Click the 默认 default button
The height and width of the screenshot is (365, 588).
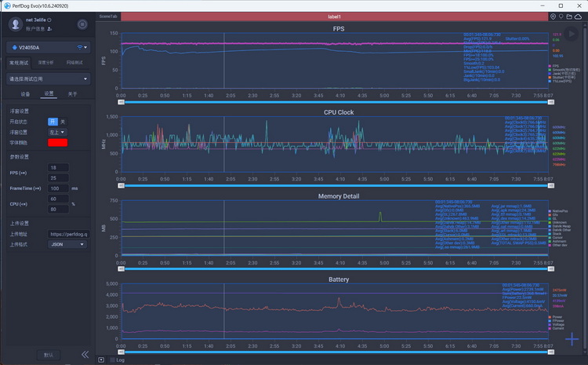pyautogui.click(x=49, y=355)
